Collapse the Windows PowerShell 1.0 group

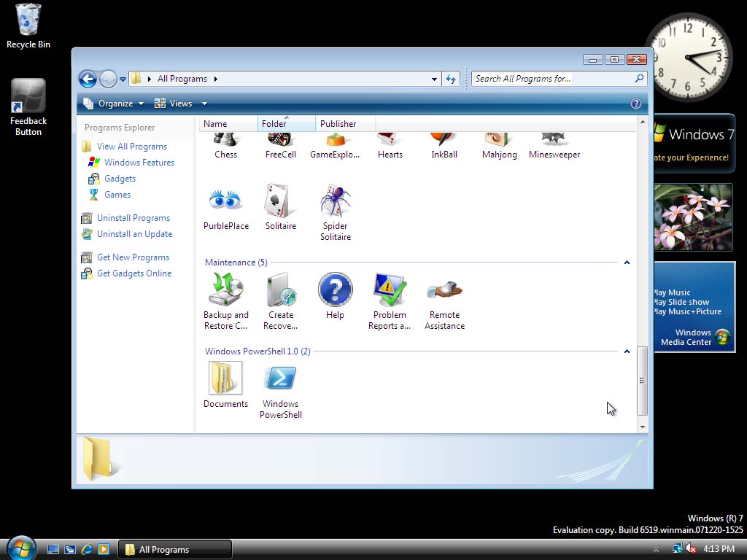point(627,351)
